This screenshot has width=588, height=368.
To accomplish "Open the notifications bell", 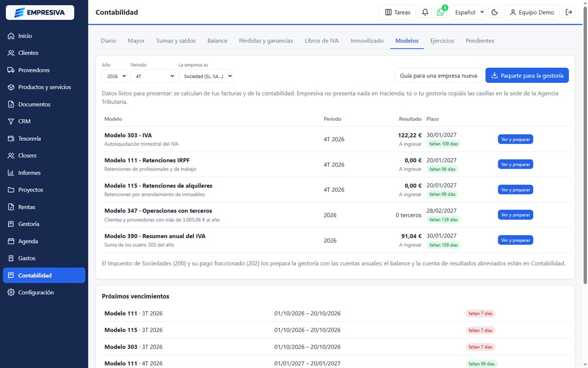I will [x=425, y=12].
